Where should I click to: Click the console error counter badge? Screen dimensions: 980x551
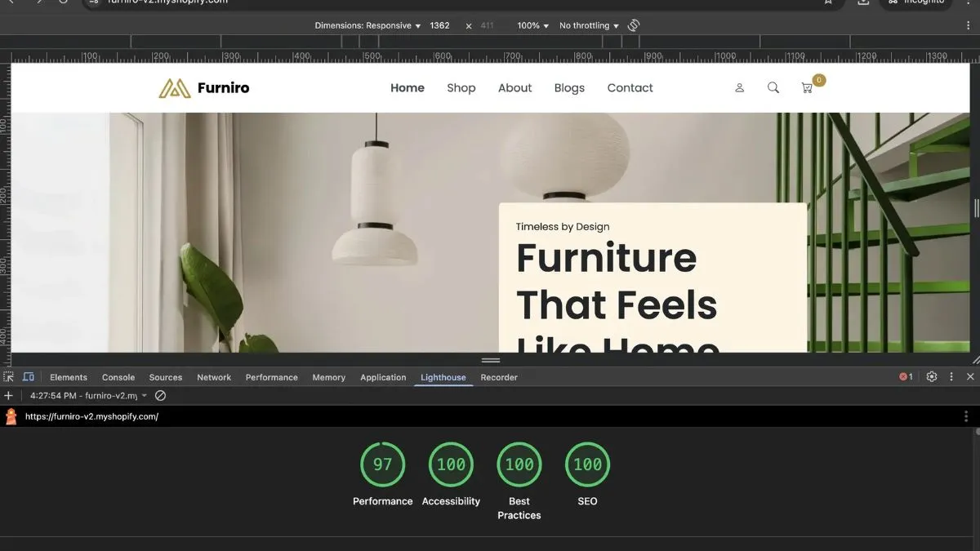coord(905,376)
